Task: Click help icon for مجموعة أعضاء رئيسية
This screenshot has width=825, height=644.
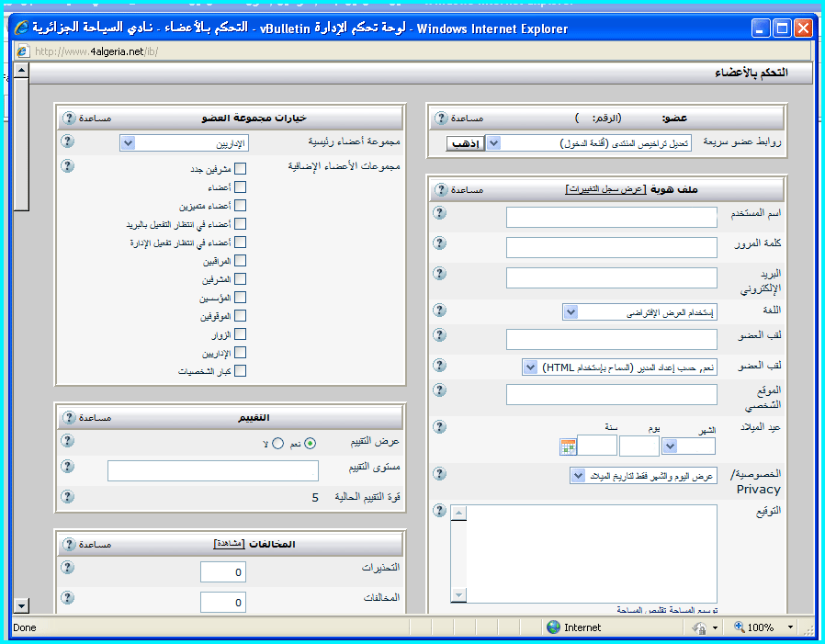Action: (x=67, y=142)
